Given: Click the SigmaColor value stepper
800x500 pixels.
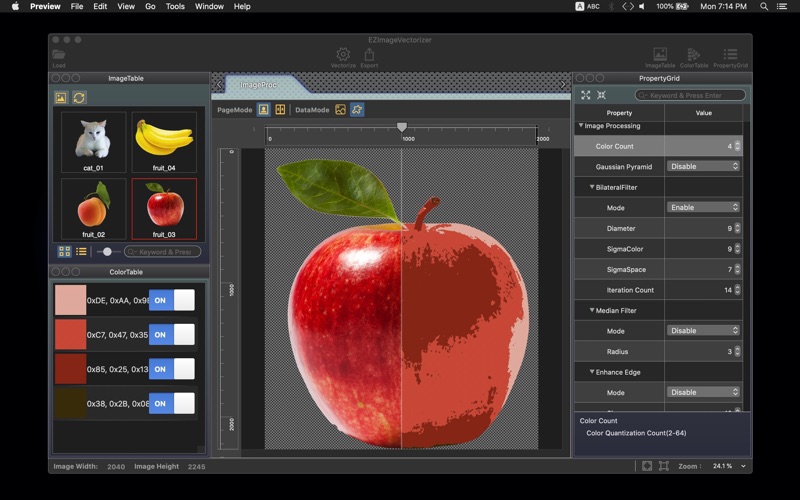Looking at the screenshot, I should (737, 249).
